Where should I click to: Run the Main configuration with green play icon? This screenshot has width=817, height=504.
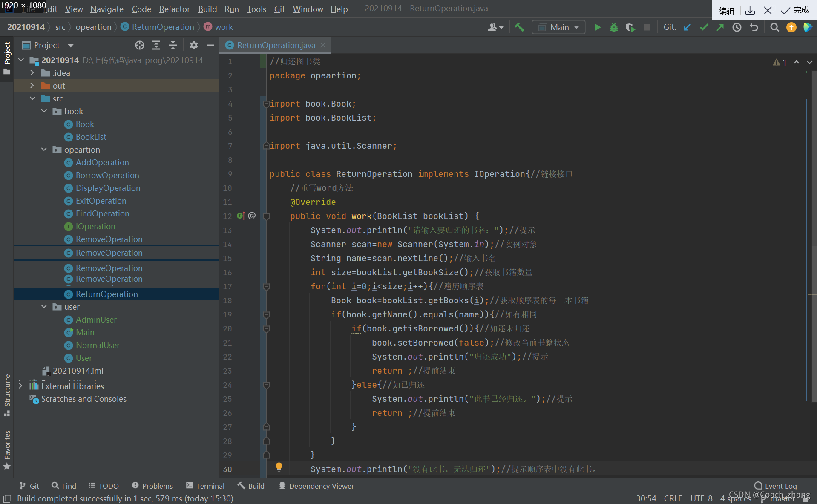click(597, 27)
